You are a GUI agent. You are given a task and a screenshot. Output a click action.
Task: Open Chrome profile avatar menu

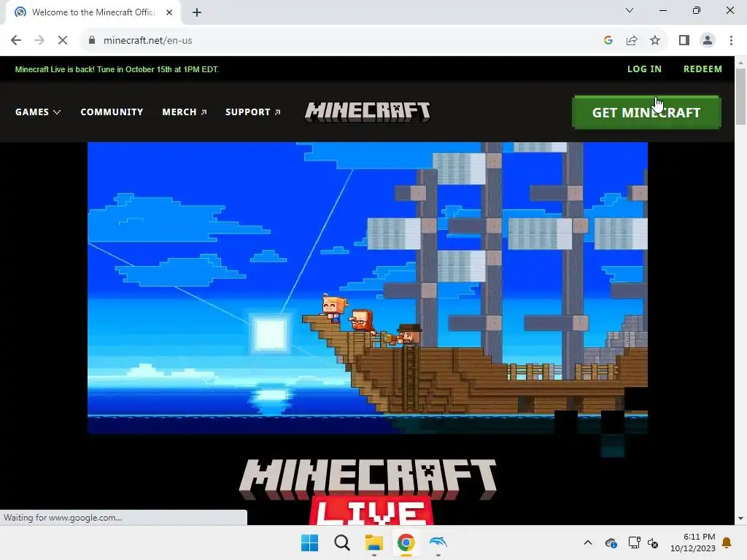[708, 41]
